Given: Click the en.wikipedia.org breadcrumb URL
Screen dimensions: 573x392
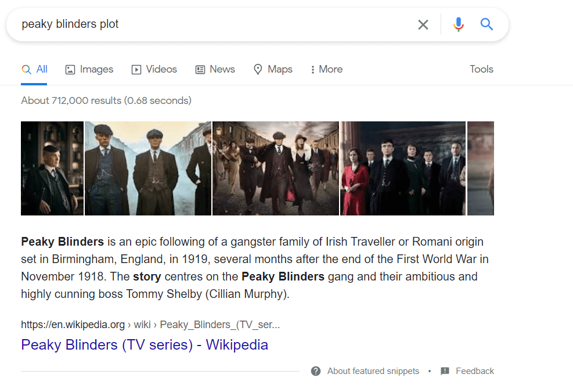Looking at the screenshot, I should tap(150, 325).
